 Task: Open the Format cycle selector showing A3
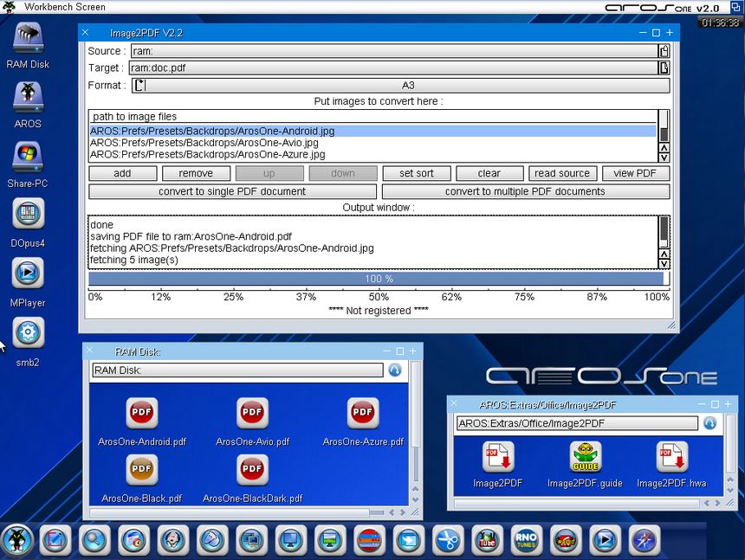401,86
